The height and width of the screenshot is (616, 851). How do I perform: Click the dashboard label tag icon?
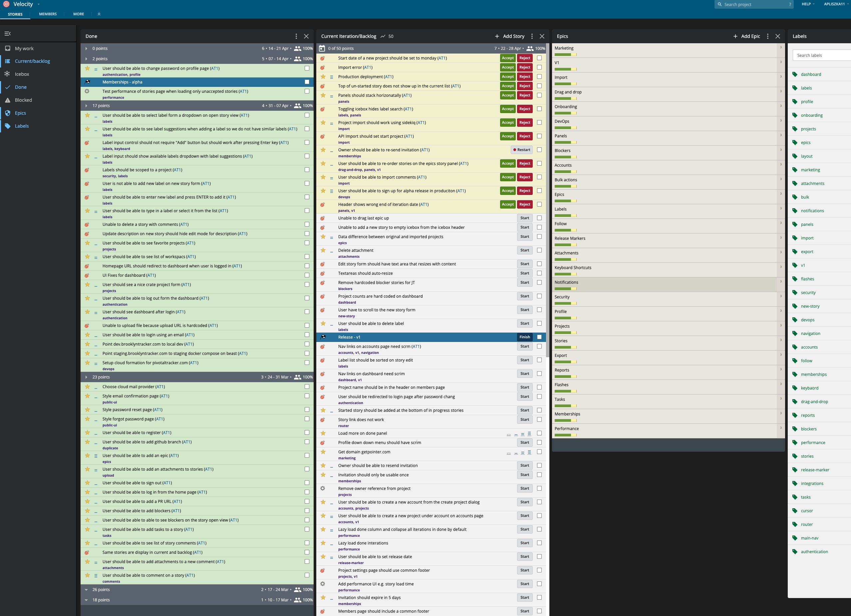(x=795, y=74)
